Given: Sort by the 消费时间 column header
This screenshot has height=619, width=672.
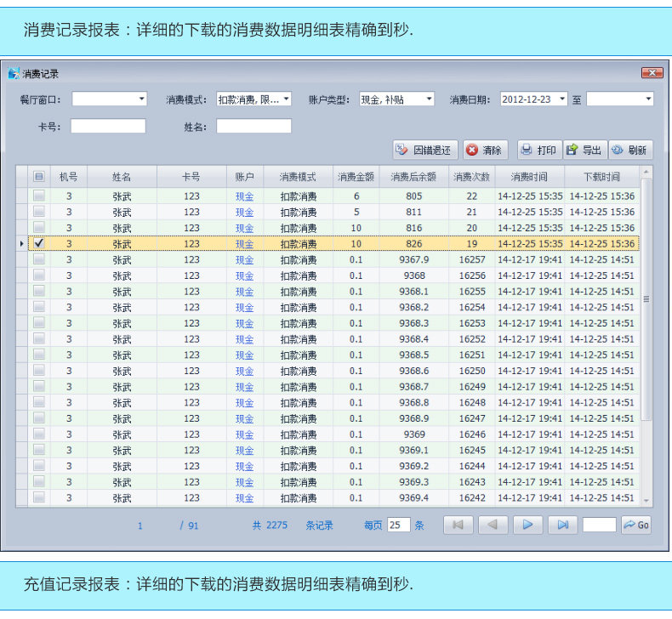Looking at the screenshot, I should tap(529, 177).
